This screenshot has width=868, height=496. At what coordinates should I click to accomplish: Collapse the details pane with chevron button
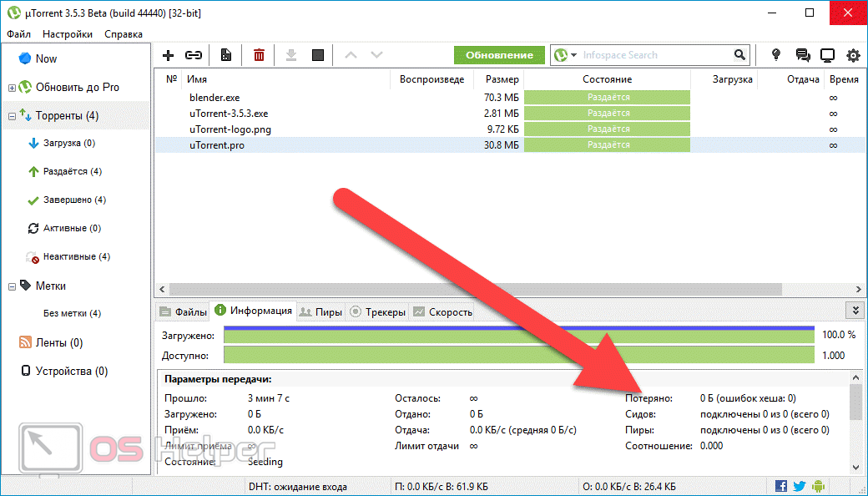[x=853, y=311]
